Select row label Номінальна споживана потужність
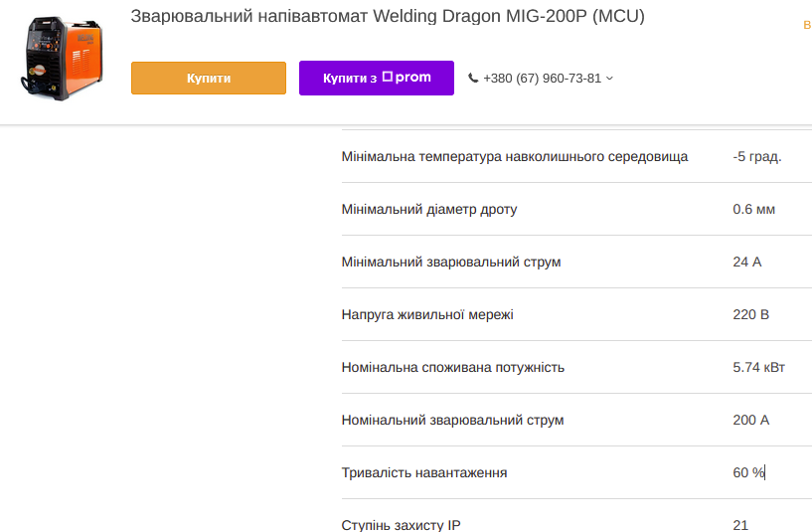 pyautogui.click(x=452, y=368)
